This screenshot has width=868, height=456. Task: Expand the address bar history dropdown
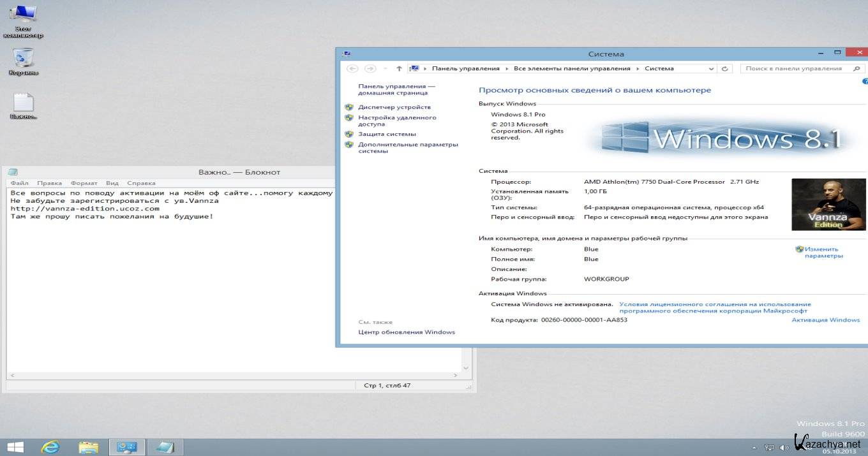(712, 69)
